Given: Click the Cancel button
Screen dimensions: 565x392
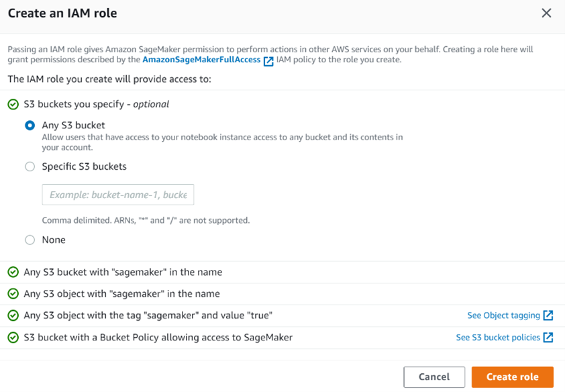Looking at the screenshot, I should pyautogui.click(x=434, y=377).
